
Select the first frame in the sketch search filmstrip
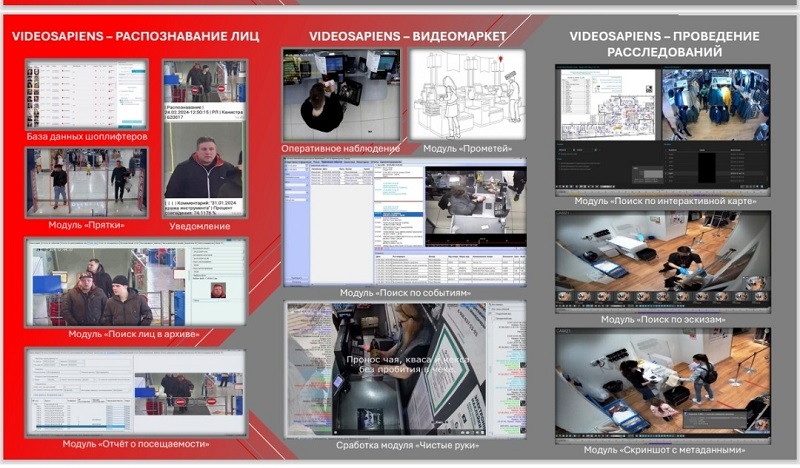click(x=565, y=297)
